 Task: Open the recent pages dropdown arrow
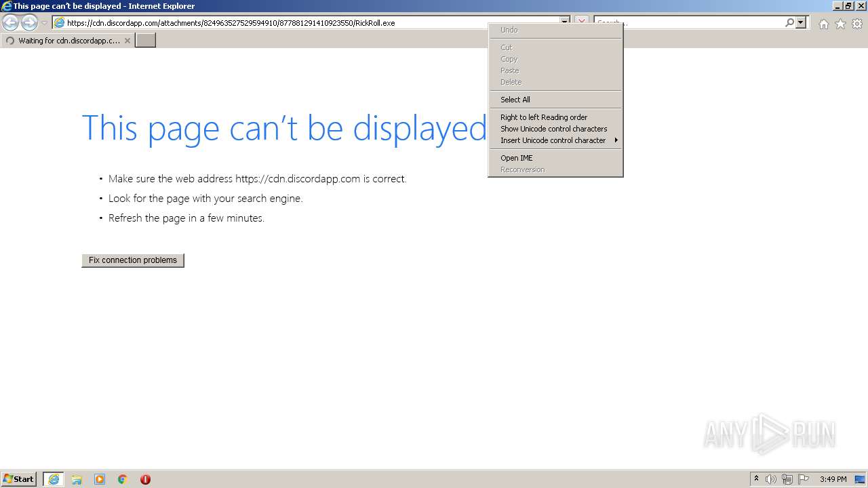point(44,23)
